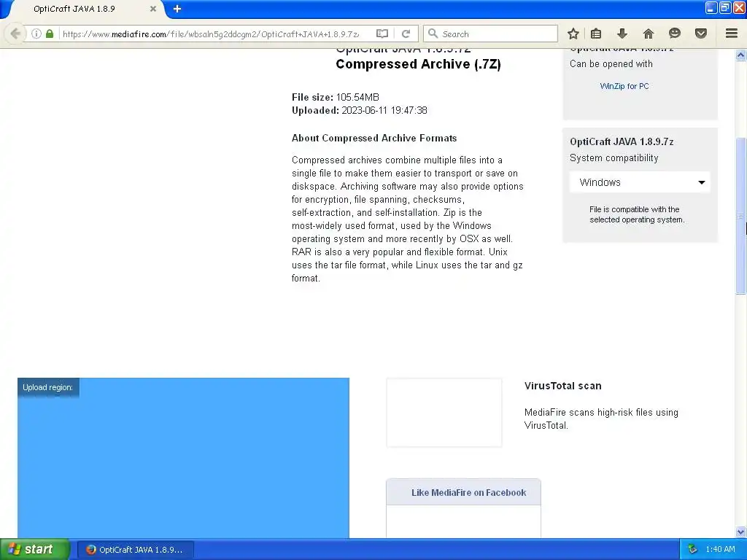
Task: Click the magnifier icon in search box
Action: pyautogui.click(x=433, y=34)
